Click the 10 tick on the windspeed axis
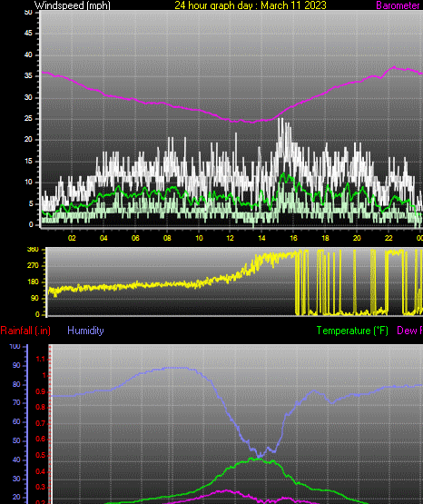Screen dimensions: 423x504 (28, 182)
